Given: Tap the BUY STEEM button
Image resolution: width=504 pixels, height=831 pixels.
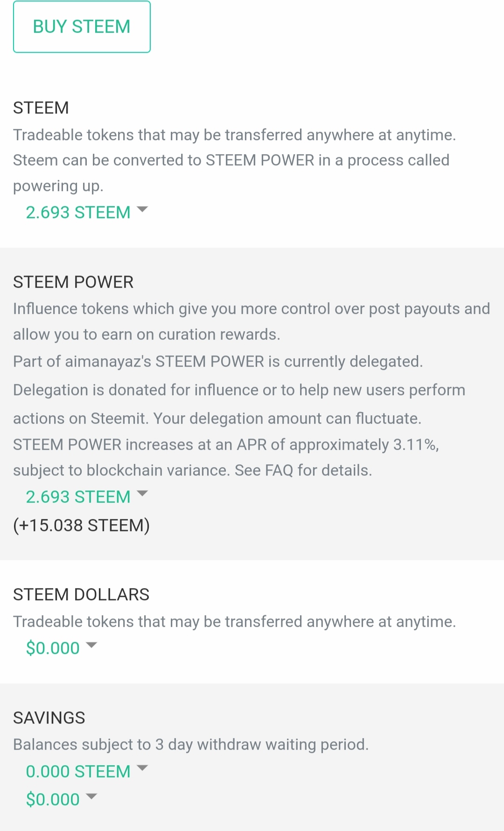Looking at the screenshot, I should pos(82,27).
